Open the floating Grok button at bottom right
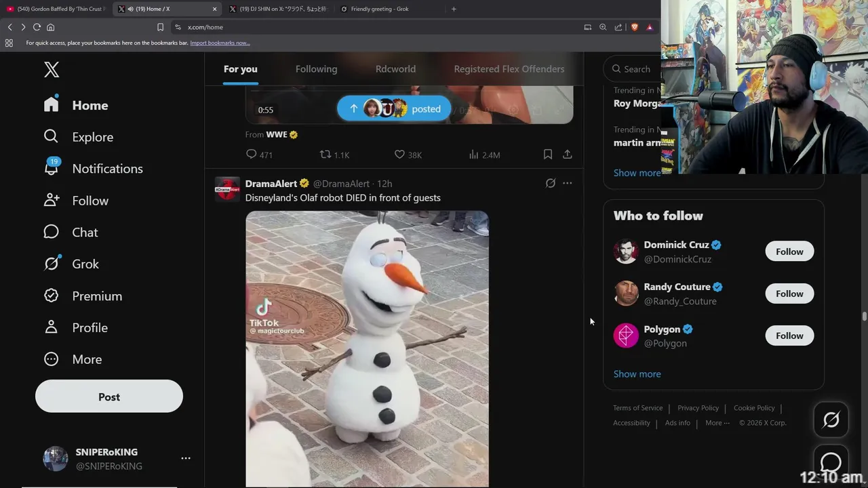Screen dimensions: 868x488 [831, 420]
